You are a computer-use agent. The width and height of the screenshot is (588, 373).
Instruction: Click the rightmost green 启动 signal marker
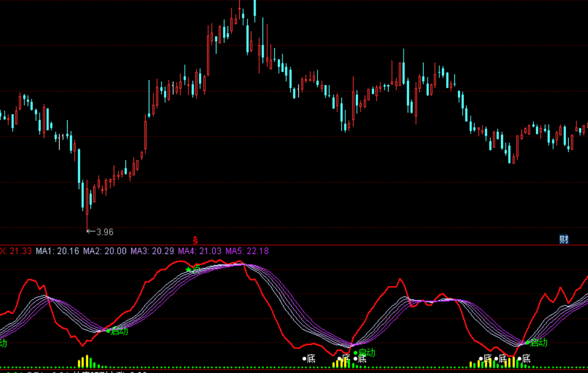pos(537,342)
